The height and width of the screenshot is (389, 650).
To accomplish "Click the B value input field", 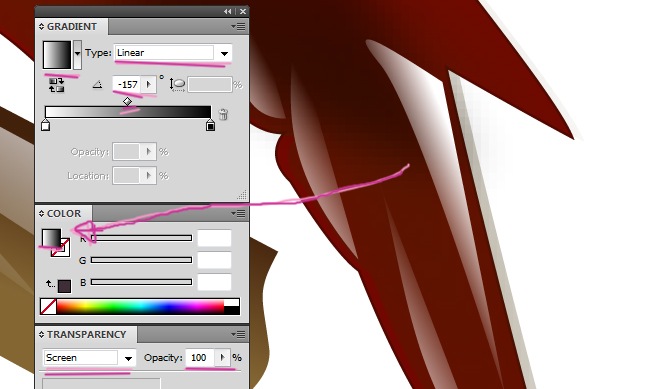I will tap(214, 282).
